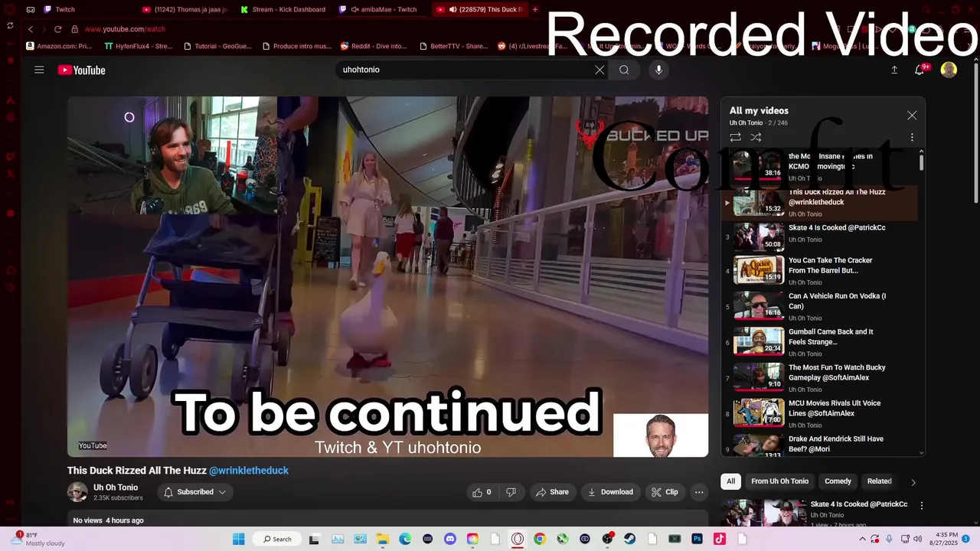This screenshot has width=980, height=551.
Task: Open Produce intro mus bookmark
Action: pos(297,46)
